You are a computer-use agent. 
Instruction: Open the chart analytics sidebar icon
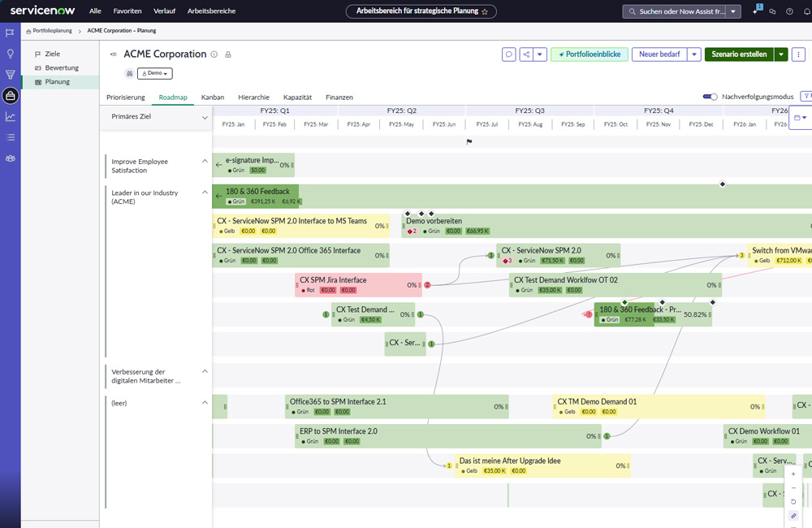point(10,117)
